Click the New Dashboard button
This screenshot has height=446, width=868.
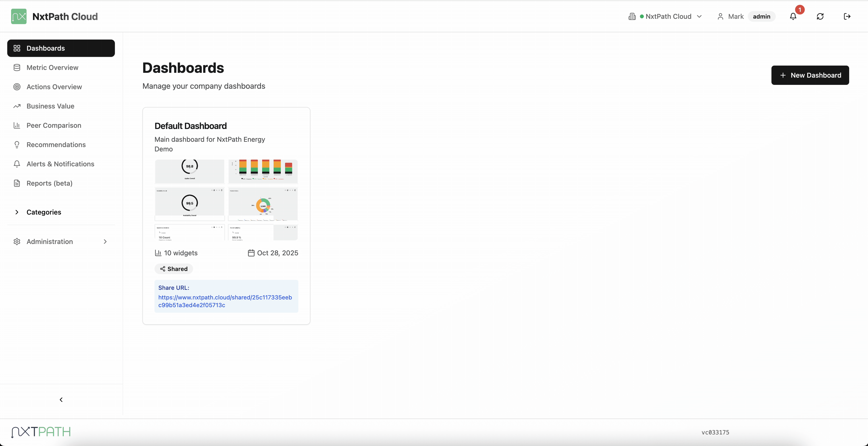point(810,75)
